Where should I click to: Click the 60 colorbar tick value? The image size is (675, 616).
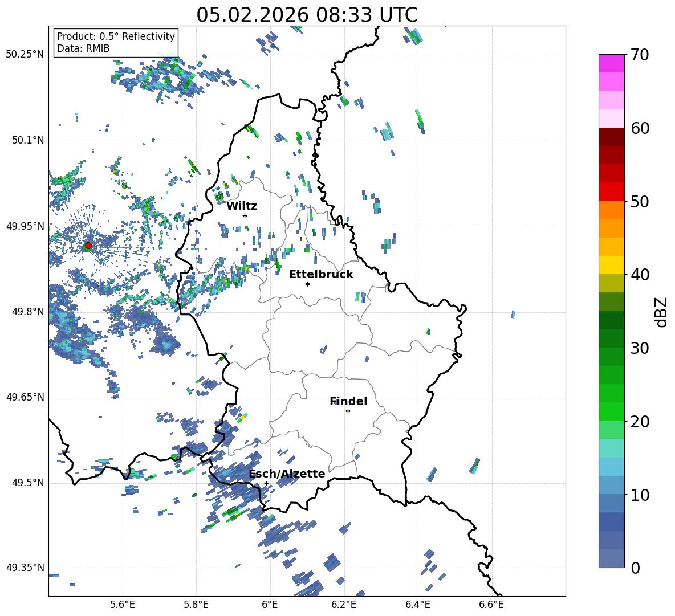click(640, 128)
